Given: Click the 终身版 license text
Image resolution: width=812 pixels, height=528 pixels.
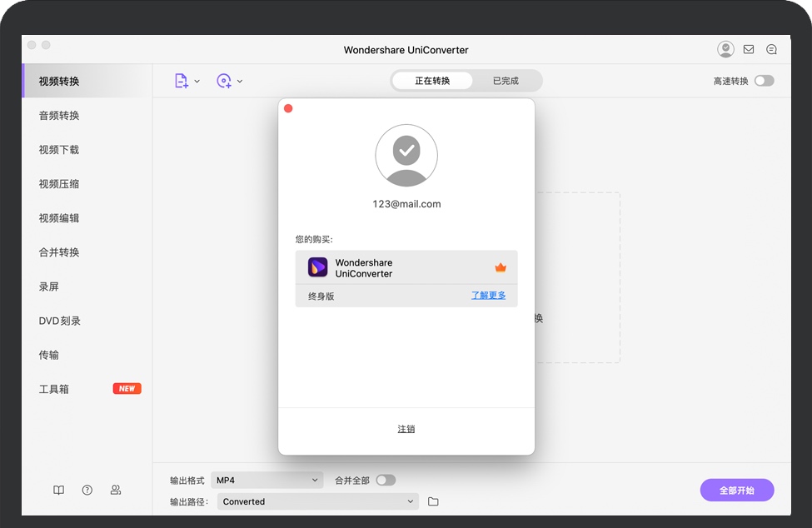Looking at the screenshot, I should pyautogui.click(x=321, y=296).
